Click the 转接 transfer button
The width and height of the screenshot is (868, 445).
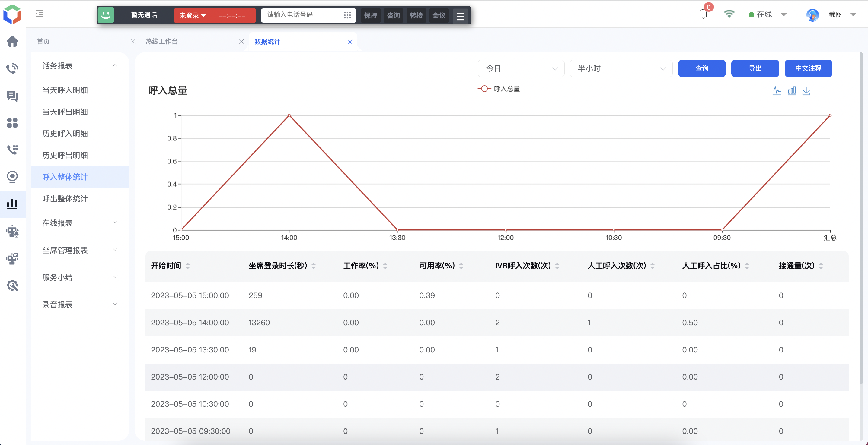[x=416, y=15]
